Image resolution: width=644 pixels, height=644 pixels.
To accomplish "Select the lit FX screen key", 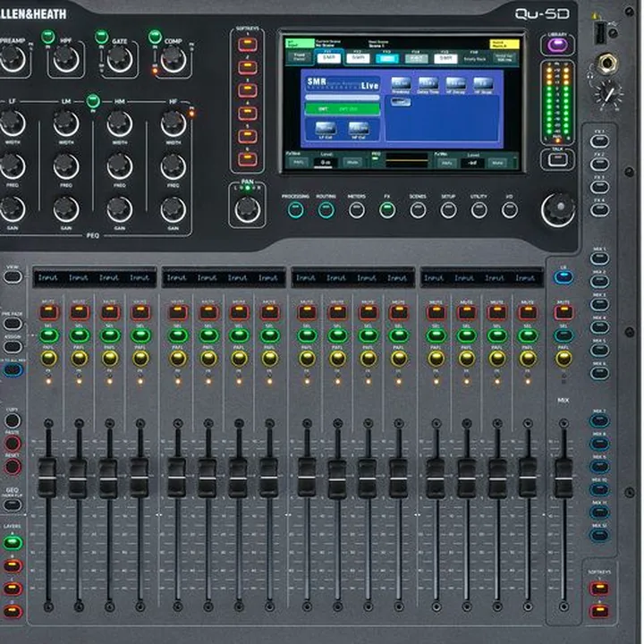I will tap(387, 210).
